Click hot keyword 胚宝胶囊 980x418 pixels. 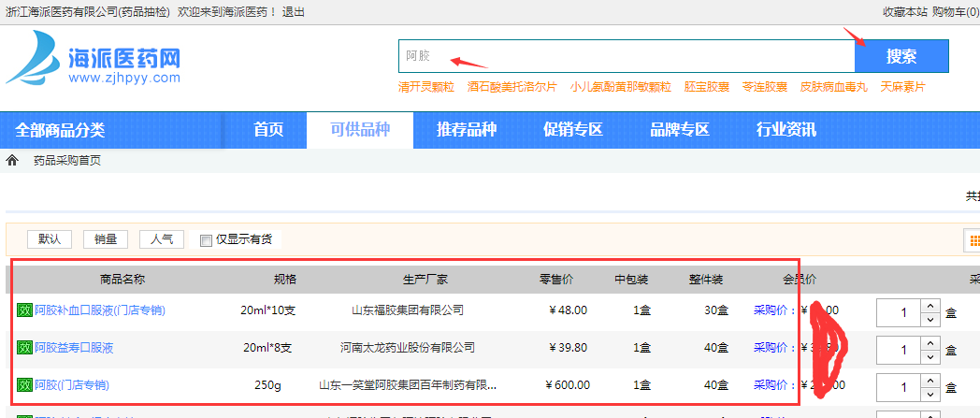(x=707, y=87)
